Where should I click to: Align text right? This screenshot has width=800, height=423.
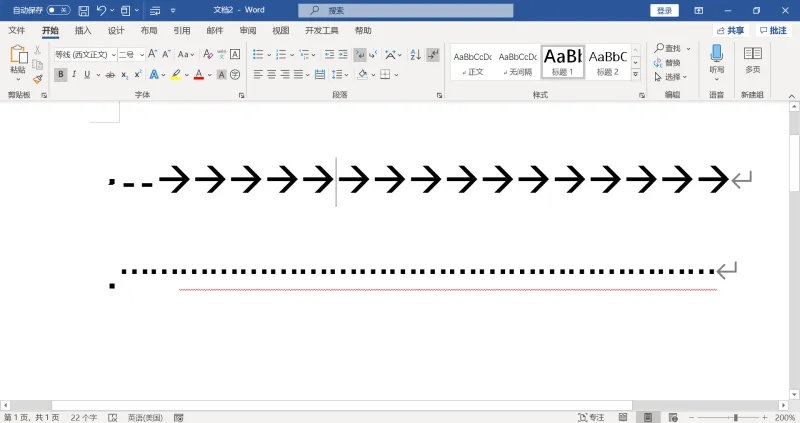pyautogui.click(x=285, y=74)
